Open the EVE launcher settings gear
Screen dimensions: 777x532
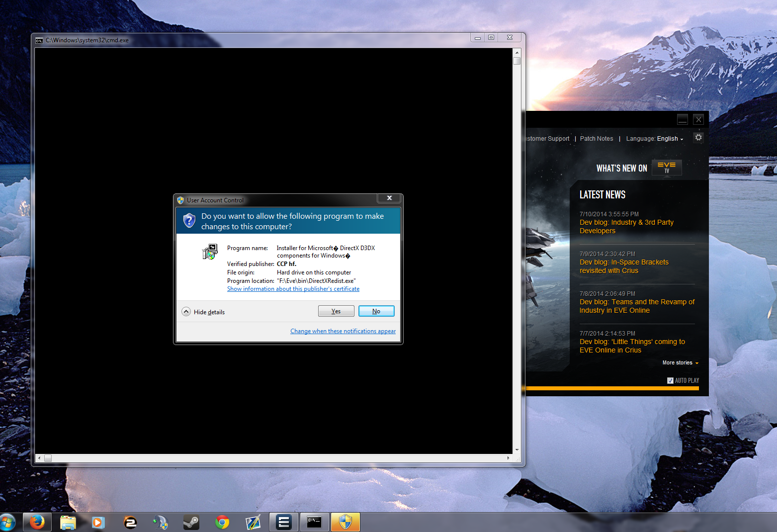[x=698, y=138]
